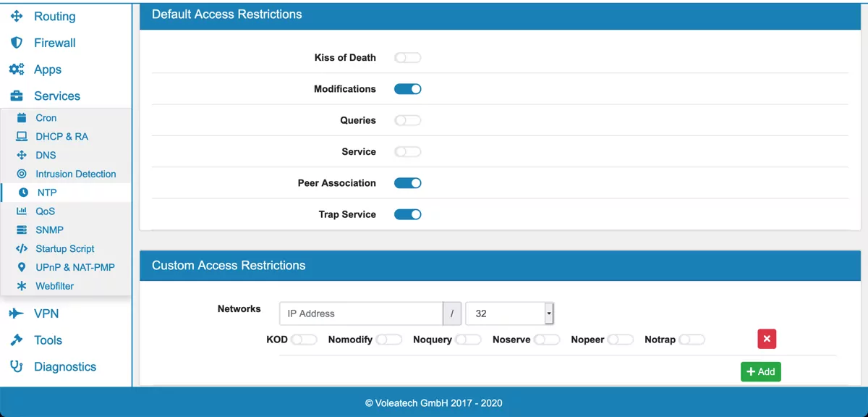Click the Startup Script code icon
This screenshot has width=868, height=417.
tap(22, 248)
